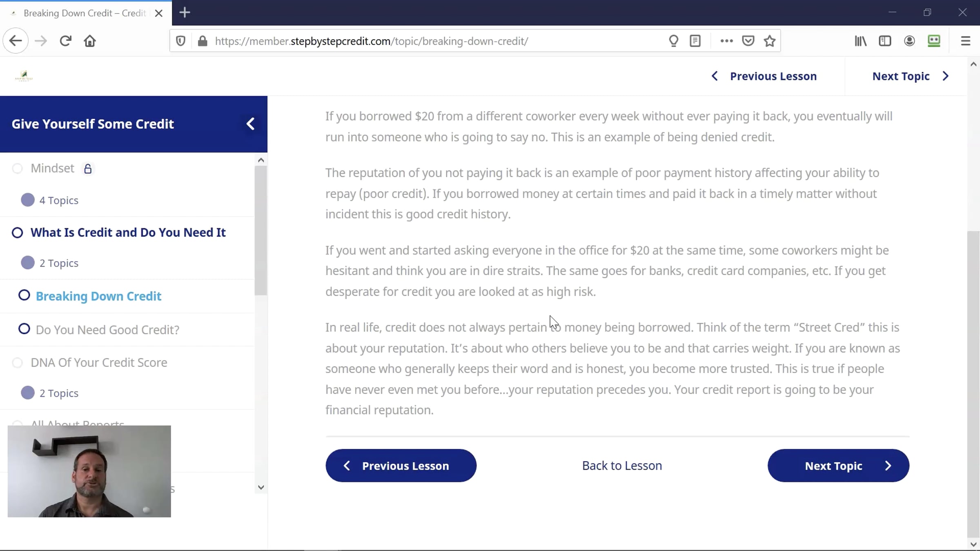The height and width of the screenshot is (551, 980).
Task: Click the course sidebar scrollbar thumb
Action: tap(261, 231)
